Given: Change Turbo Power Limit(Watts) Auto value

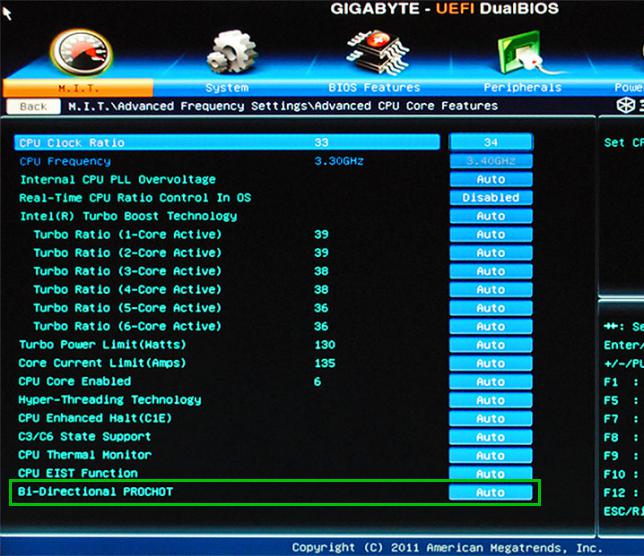Looking at the screenshot, I should click(491, 345).
